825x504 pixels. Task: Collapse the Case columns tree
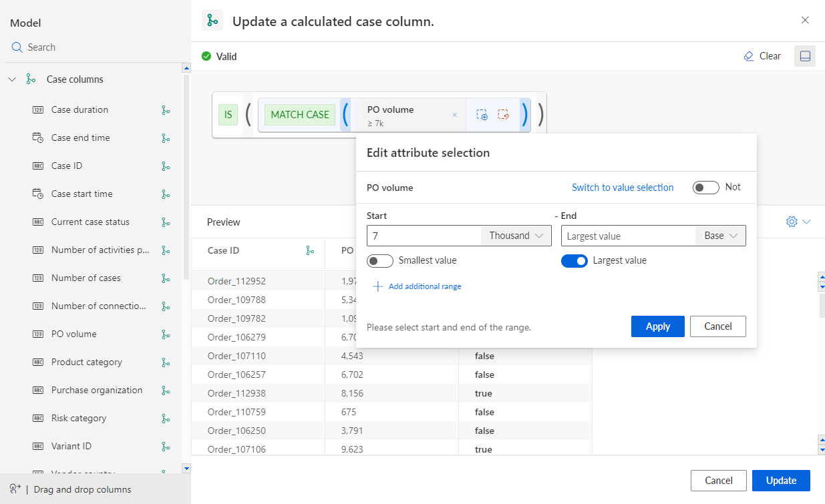pos(12,79)
